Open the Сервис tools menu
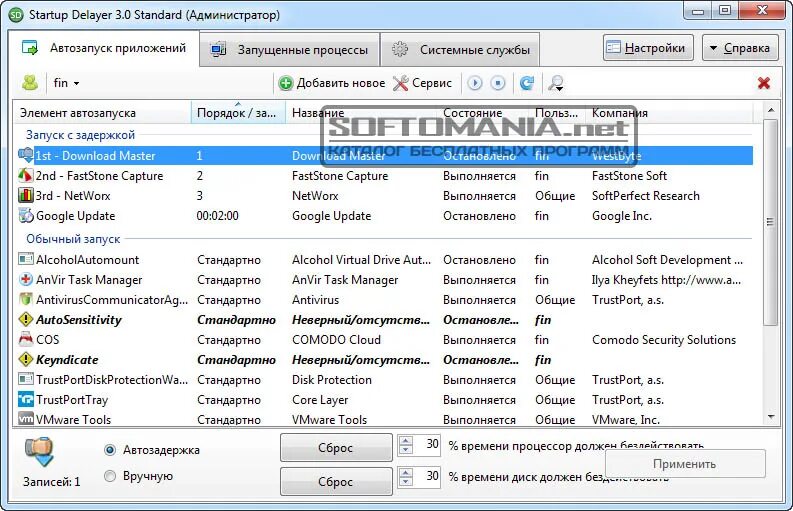The width and height of the screenshot is (793, 511). click(422, 83)
